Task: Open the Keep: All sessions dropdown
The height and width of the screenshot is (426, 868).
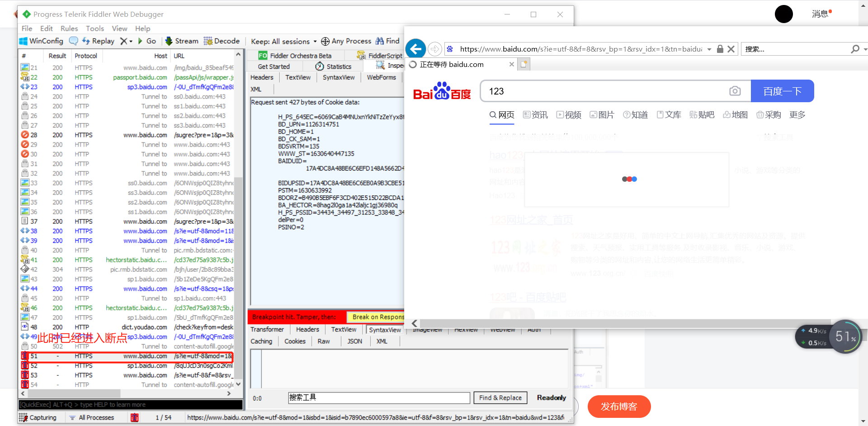Action: coord(283,41)
